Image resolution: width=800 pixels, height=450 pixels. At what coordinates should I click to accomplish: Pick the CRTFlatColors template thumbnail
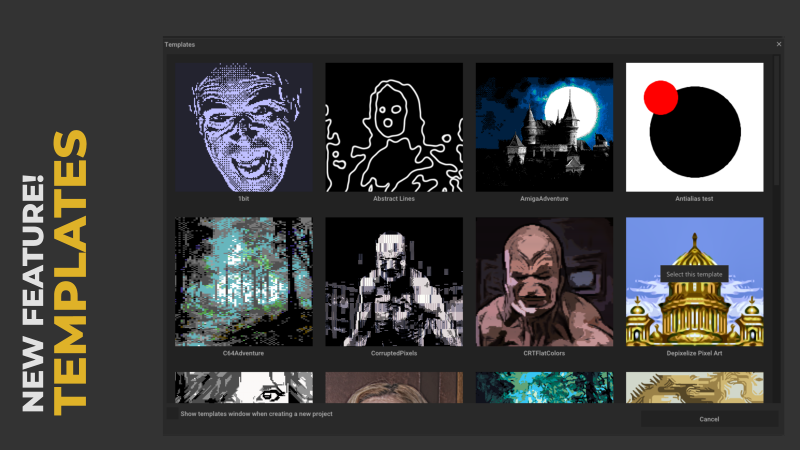(x=544, y=282)
